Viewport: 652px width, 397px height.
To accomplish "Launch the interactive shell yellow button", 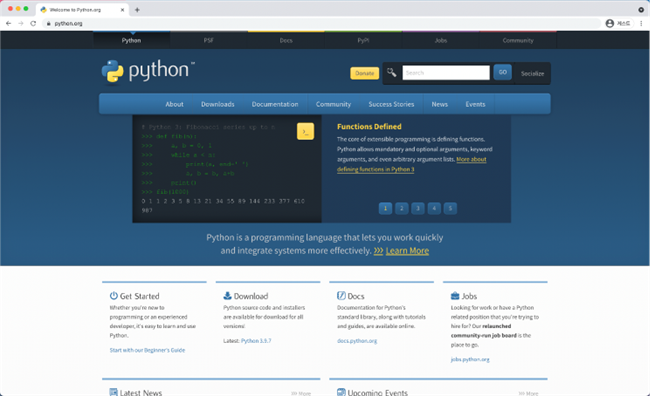I will tap(305, 131).
